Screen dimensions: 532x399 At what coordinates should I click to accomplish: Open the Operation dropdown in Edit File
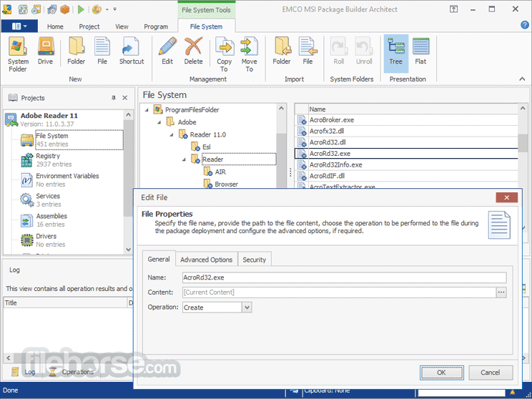coord(247,307)
